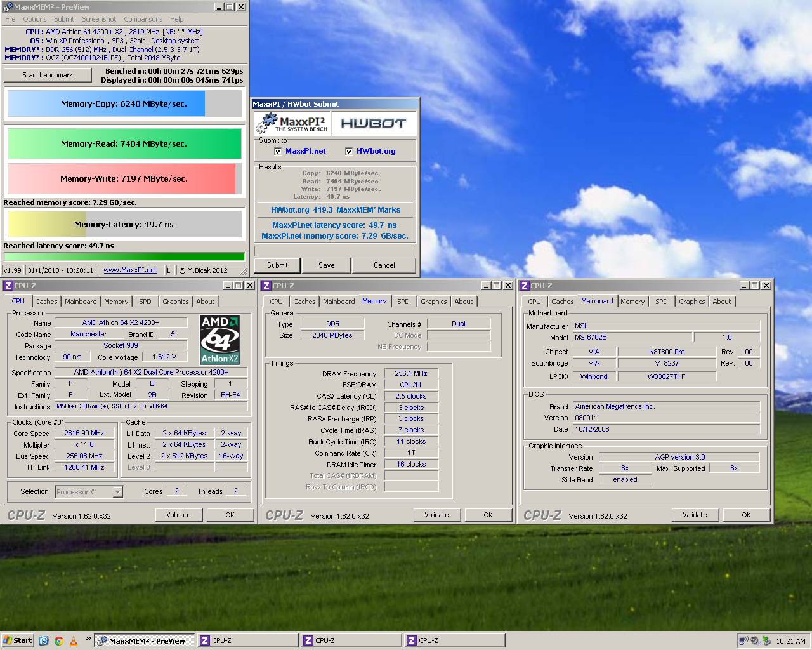Click the AMD 64 Athlon X2 logo
Screen dimensions: 812x650
(x=219, y=340)
